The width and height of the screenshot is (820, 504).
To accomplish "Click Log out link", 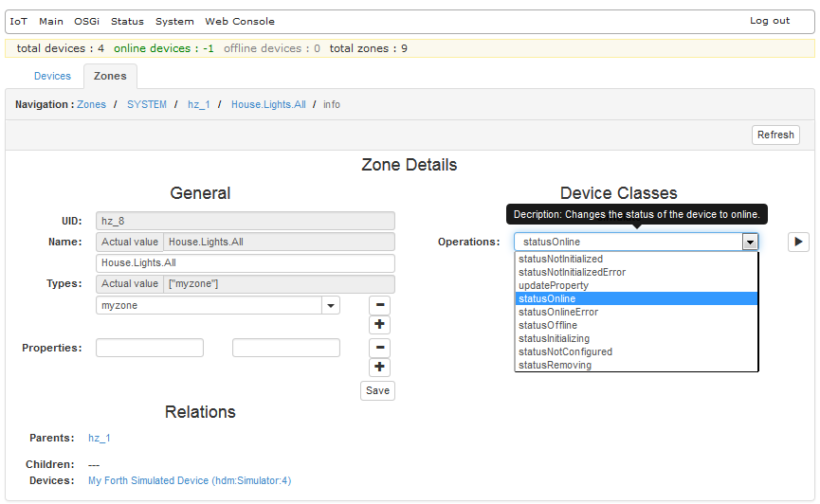I will (x=769, y=21).
